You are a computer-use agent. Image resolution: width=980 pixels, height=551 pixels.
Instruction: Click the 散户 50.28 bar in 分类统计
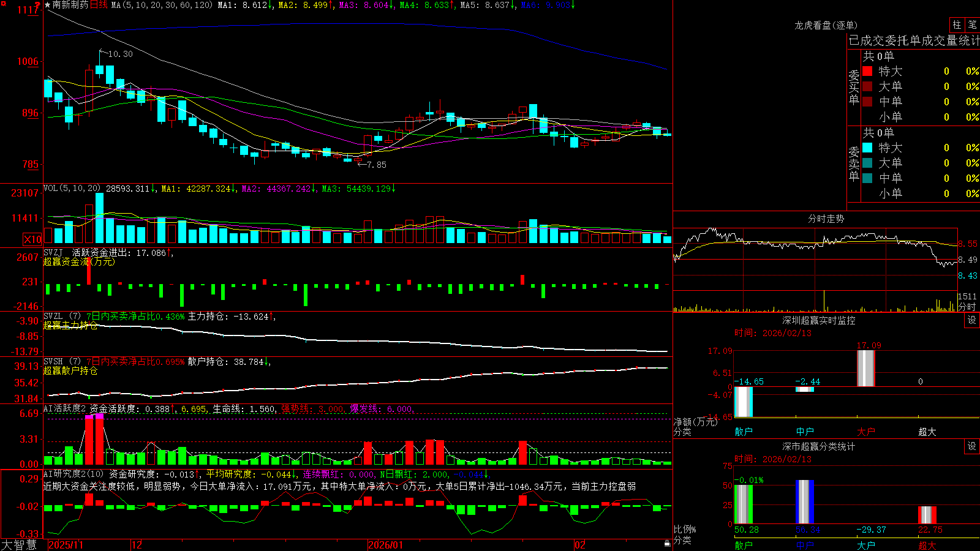(x=744, y=504)
